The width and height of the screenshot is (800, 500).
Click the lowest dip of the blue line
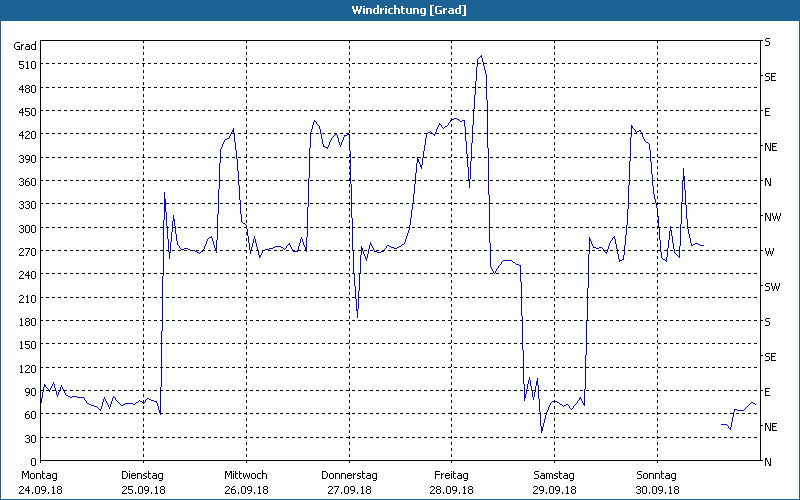542,432
